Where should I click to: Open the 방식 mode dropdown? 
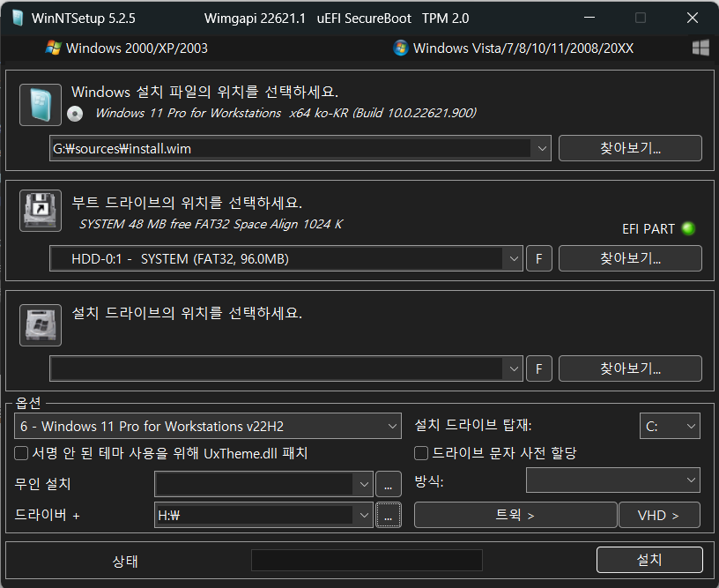[x=613, y=480]
